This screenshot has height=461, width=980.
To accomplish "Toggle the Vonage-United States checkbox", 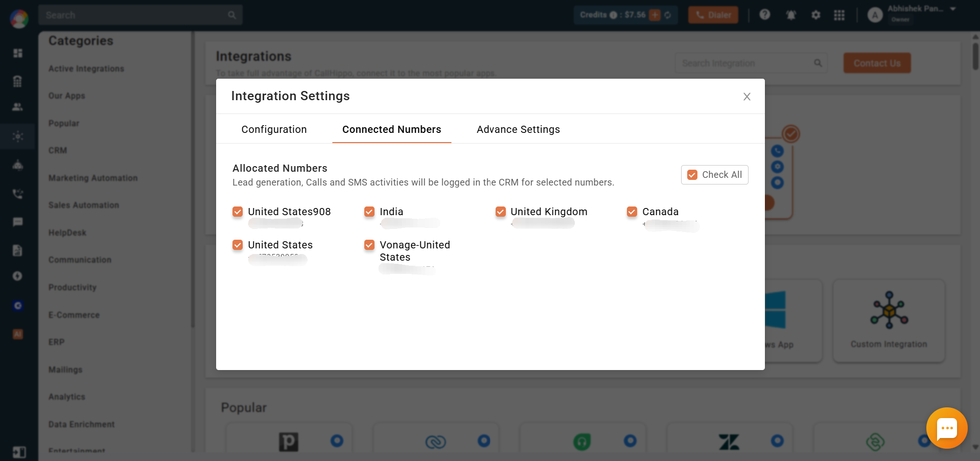I will pyautogui.click(x=369, y=245).
